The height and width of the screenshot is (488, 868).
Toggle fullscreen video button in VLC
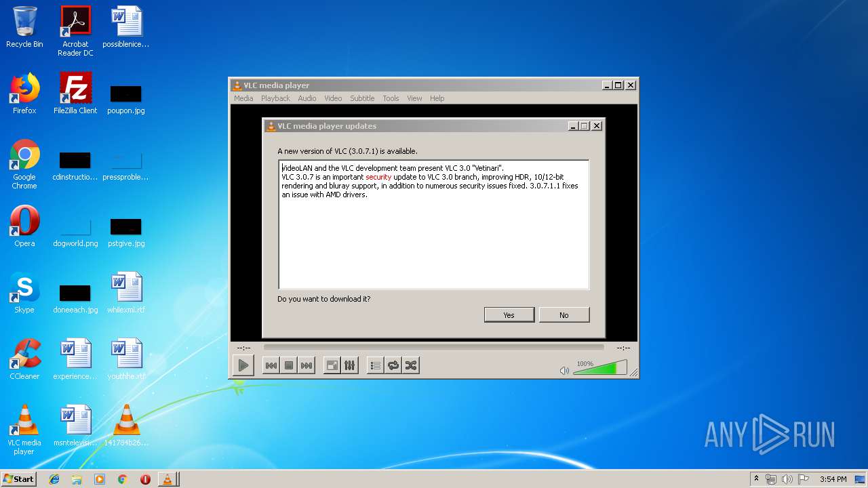point(332,365)
